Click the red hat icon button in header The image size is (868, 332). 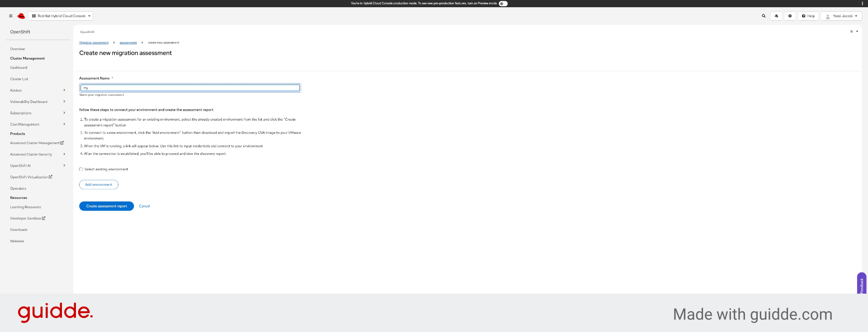pos(776,16)
